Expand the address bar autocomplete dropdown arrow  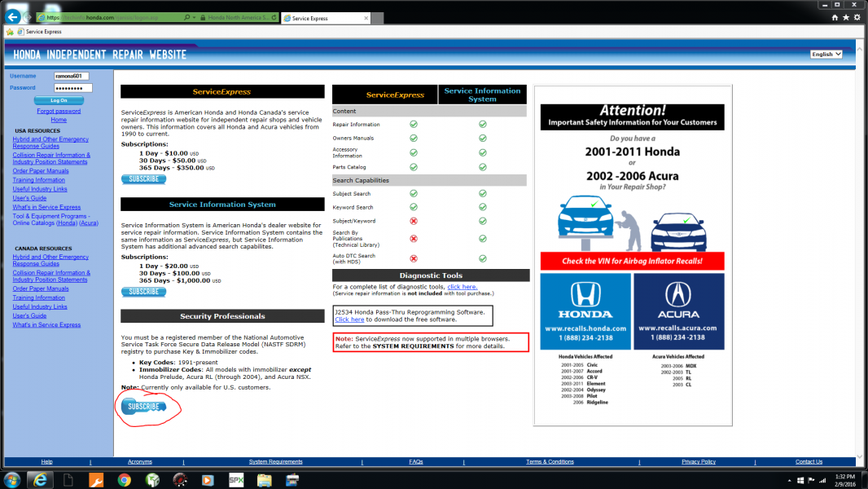pyautogui.click(x=195, y=18)
